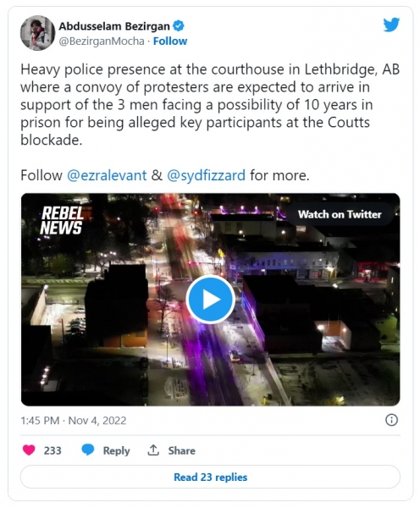
Task: Click the Reply text label
Action: tap(116, 450)
